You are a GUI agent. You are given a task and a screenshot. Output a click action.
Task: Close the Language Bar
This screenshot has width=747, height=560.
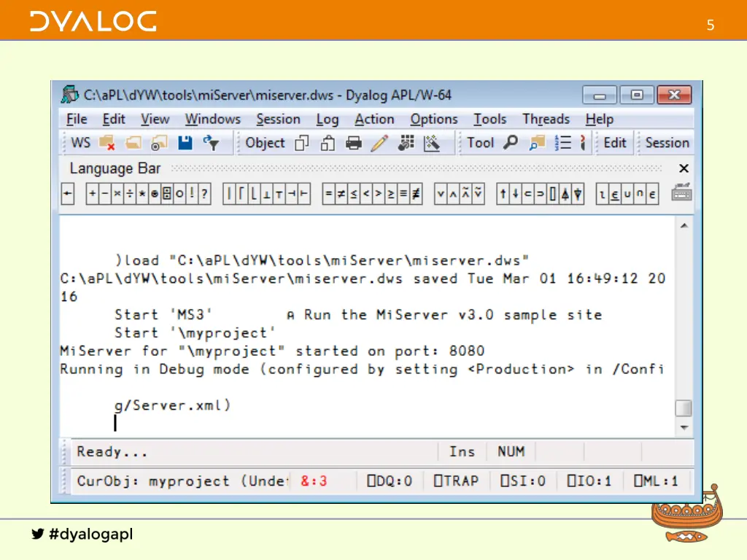[x=684, y=168]
